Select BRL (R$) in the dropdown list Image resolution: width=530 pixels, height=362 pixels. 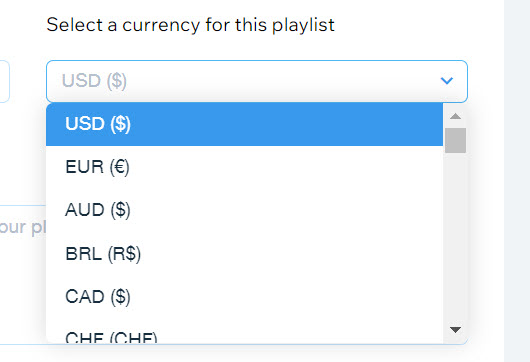(244, 254)
